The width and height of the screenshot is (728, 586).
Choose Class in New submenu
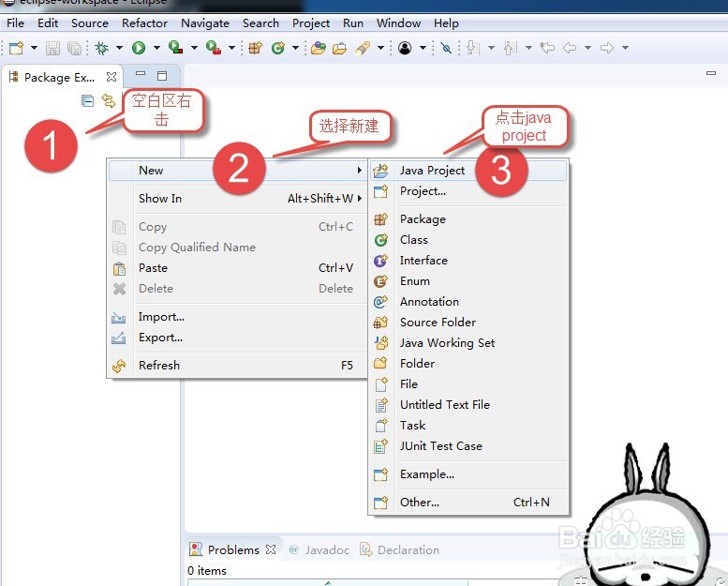pos(468,240)
